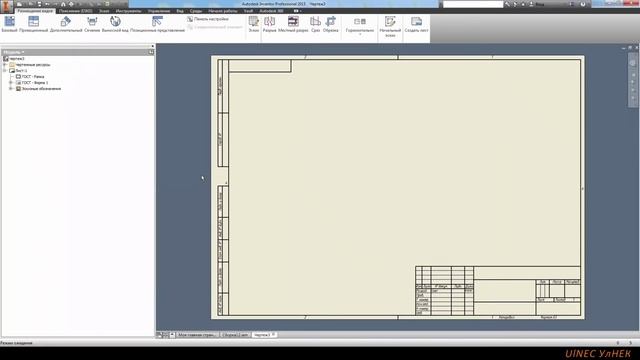
Task: Switch to the Пояснение (ESKD) ribbon tab
Action: 76,11
